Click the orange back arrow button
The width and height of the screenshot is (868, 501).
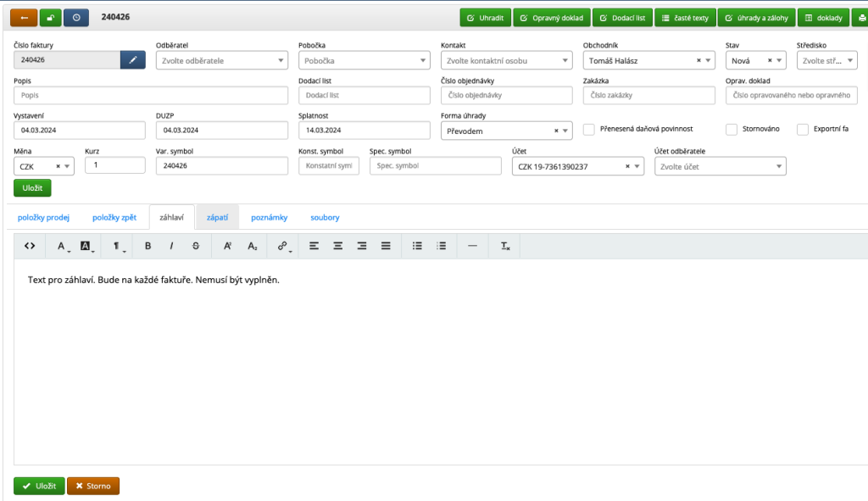pos(23,17)
